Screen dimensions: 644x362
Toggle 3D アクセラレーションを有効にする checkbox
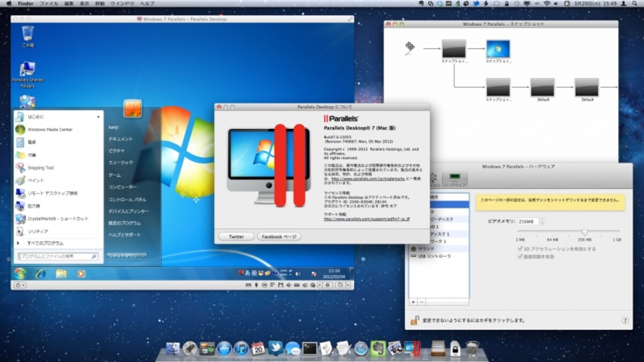point(520,249)
